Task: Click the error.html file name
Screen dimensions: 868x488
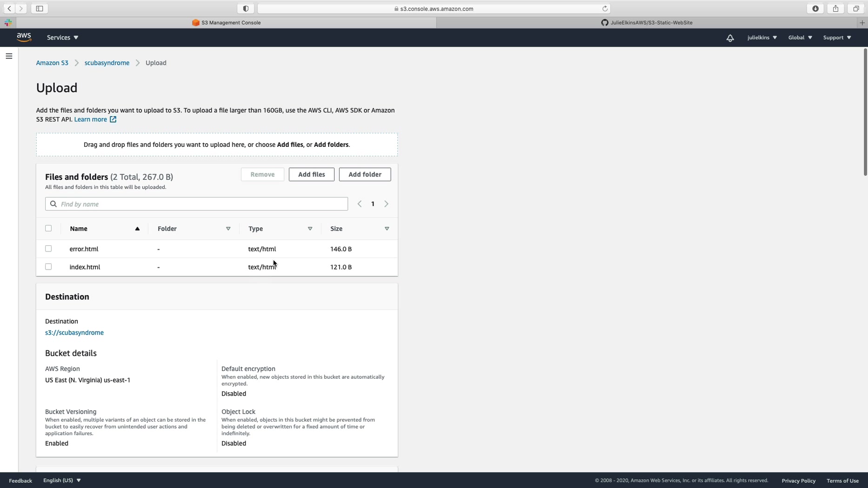Action: coord(84,249)
